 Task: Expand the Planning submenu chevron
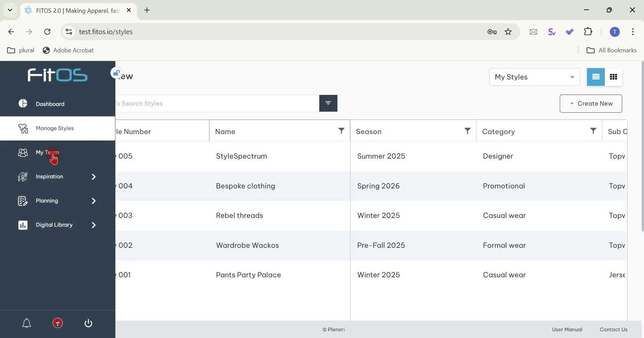click(94, 201)
